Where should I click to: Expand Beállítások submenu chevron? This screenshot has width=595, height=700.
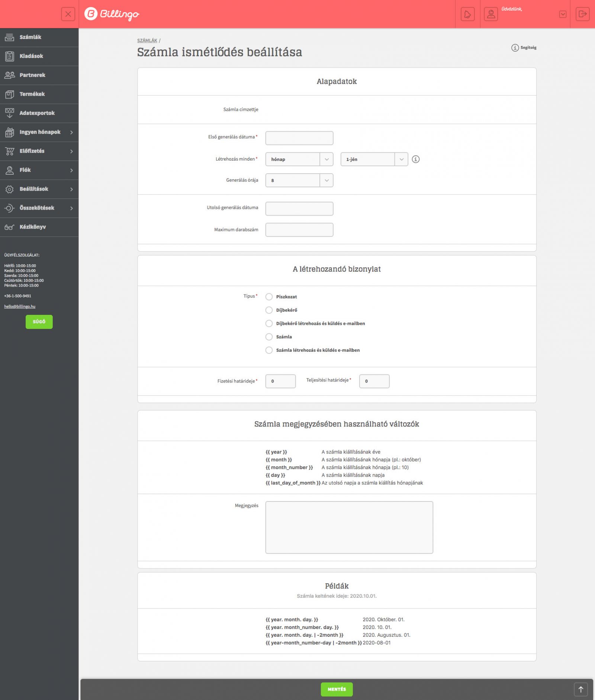pyautogui.click(x=71, y=189)
